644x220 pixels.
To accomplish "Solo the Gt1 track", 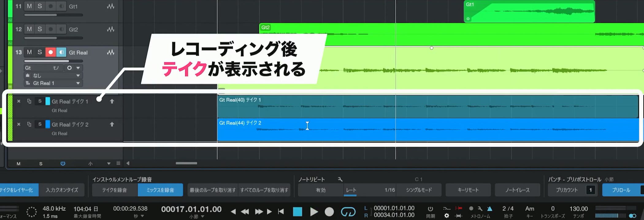I will tap(40, 6).
